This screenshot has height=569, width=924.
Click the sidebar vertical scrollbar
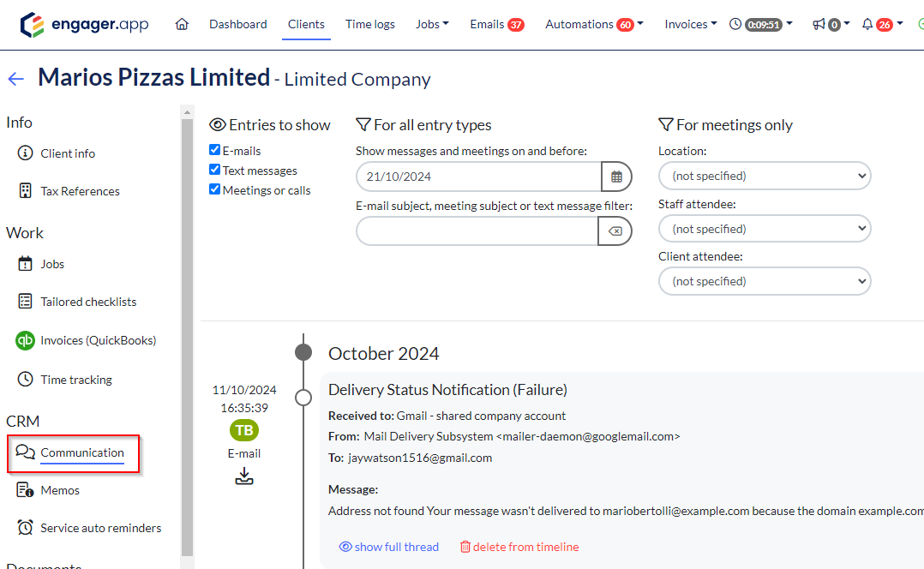tap(188, 337)
